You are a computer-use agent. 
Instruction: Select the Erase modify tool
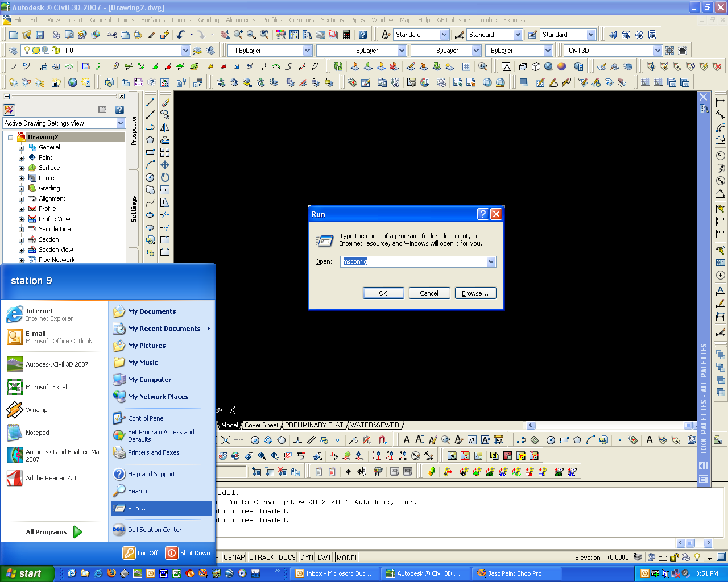pos(165,102)
